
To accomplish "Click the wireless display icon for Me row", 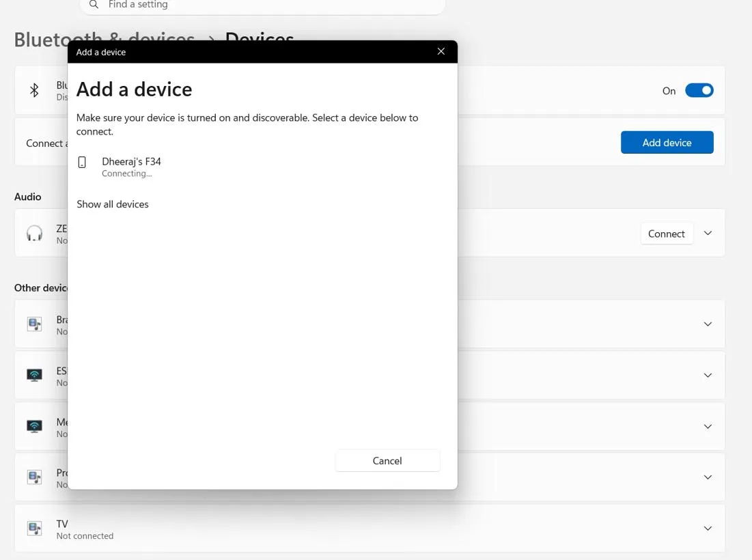I will 34,426.
